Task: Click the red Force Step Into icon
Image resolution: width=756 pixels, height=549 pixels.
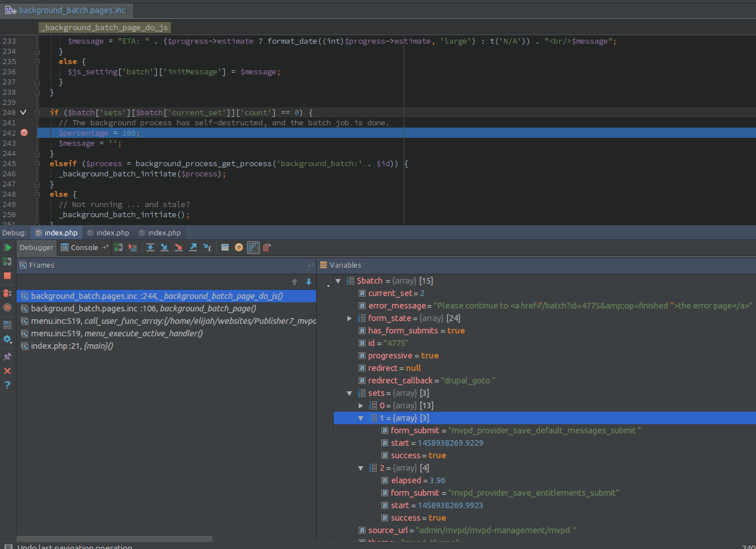Action: (x=179, y=247)
